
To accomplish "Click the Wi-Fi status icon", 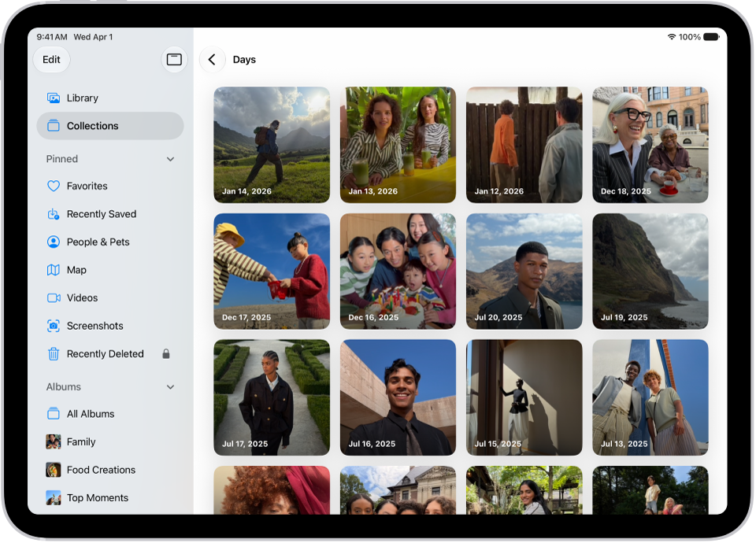I will [671, 37].
